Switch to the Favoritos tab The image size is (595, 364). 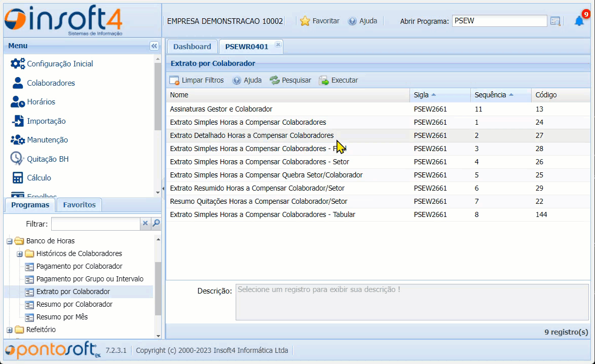79,205
